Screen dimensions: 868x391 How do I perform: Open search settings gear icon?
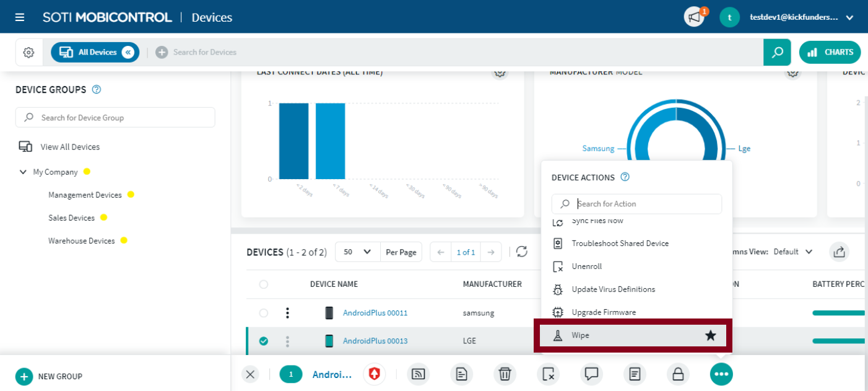(28, 53)
